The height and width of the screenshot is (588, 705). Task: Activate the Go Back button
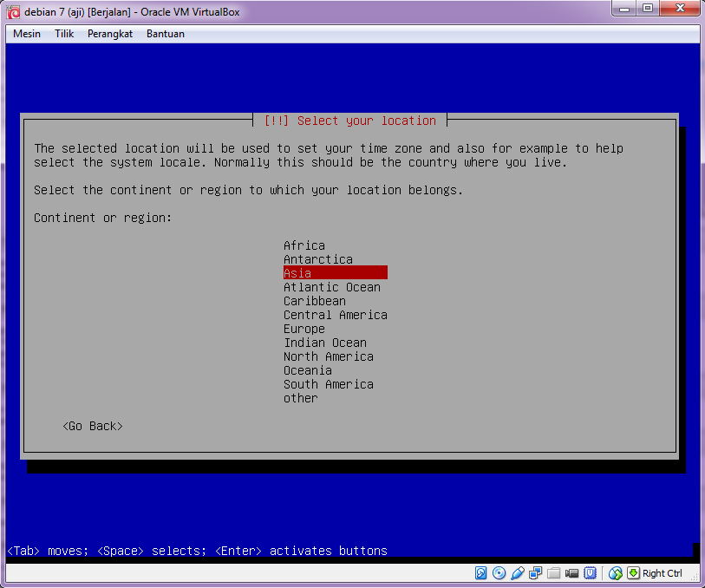pos(93,426)
